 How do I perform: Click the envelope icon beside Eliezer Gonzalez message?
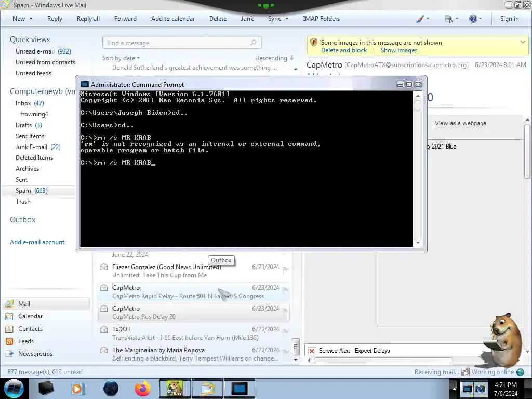pyautogui.click(x=104, y=267)
